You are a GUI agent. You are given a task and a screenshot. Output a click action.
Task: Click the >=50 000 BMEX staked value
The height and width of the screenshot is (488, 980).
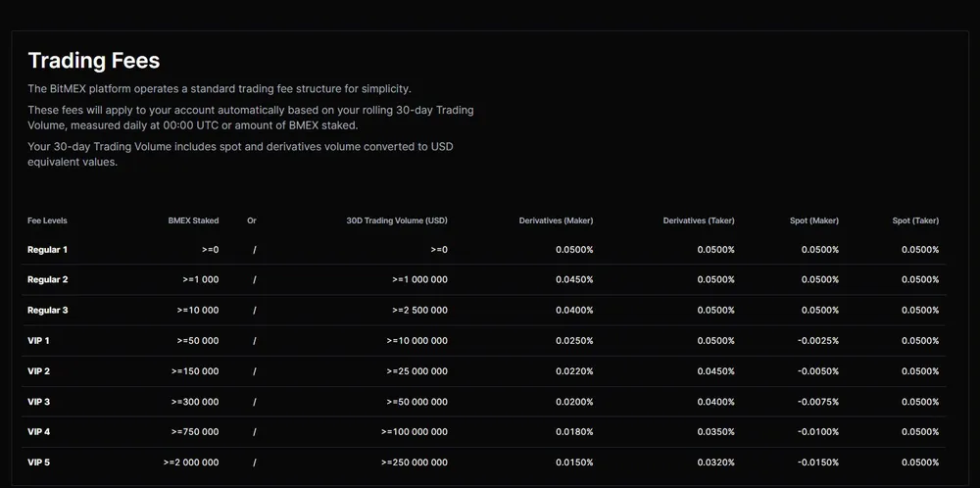click(198, 341)
